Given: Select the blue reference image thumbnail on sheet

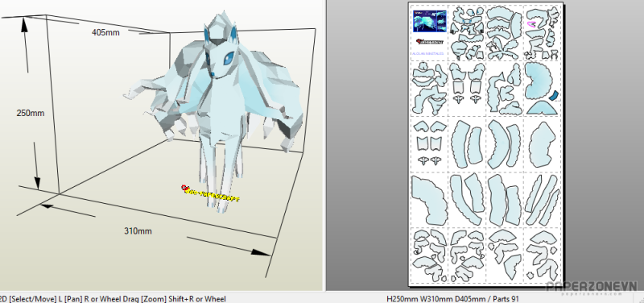Looking at the screenshot, I should coord(430,21).
